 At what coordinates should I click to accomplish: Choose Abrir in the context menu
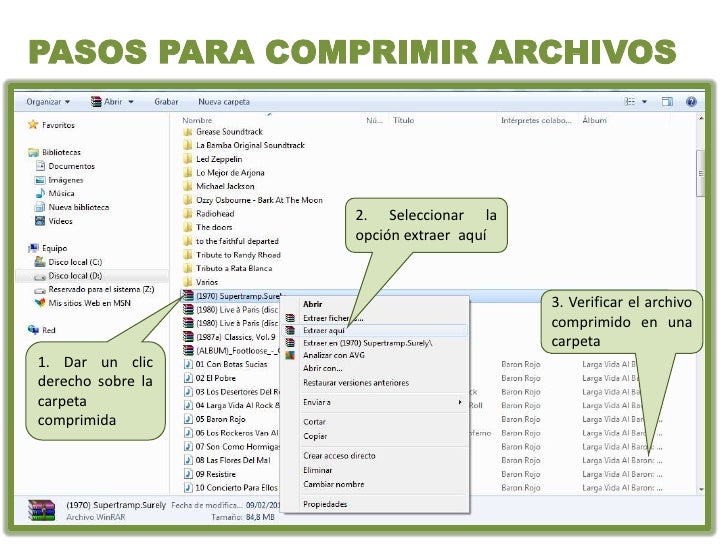pyautogui.click(x=312, y=304)
